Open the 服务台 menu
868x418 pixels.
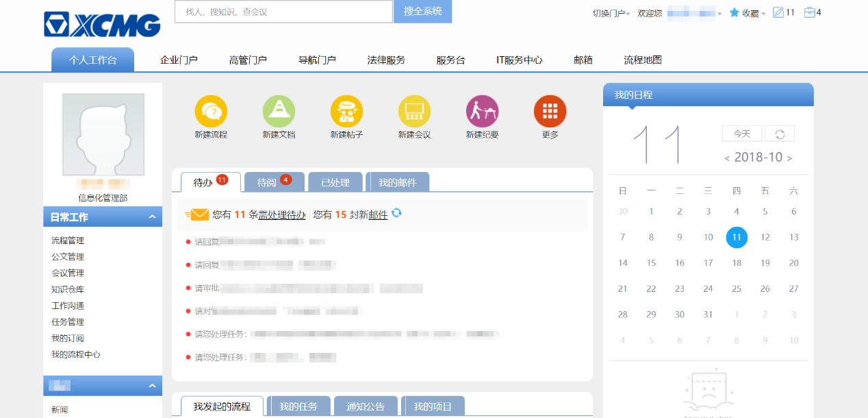click(x=450, y=60)
